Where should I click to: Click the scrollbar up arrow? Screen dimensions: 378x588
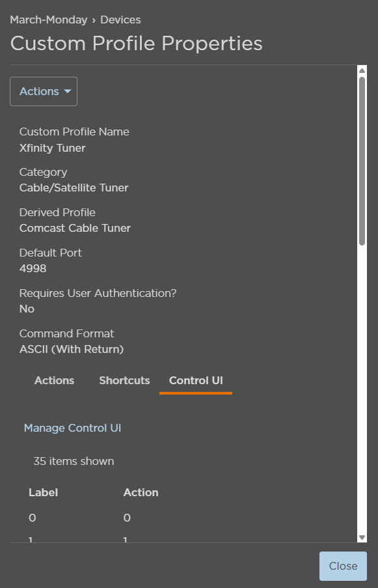[363, 70]
